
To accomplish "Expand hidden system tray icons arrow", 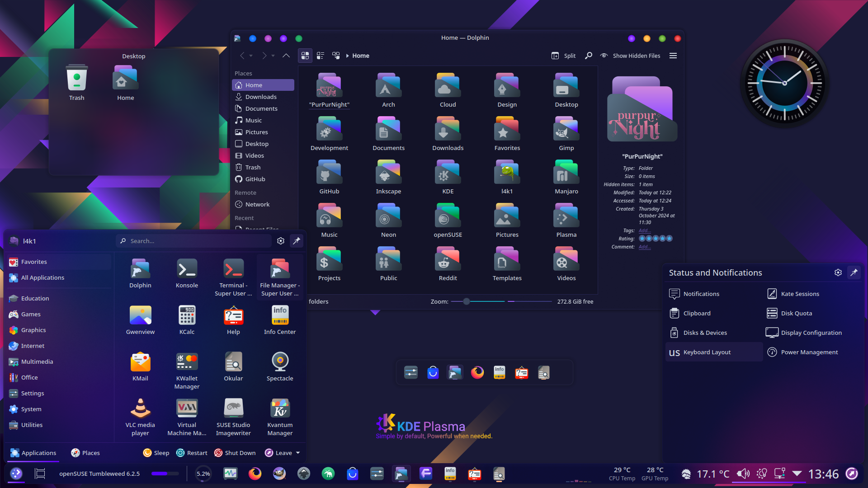I will (x=797, y=474).
